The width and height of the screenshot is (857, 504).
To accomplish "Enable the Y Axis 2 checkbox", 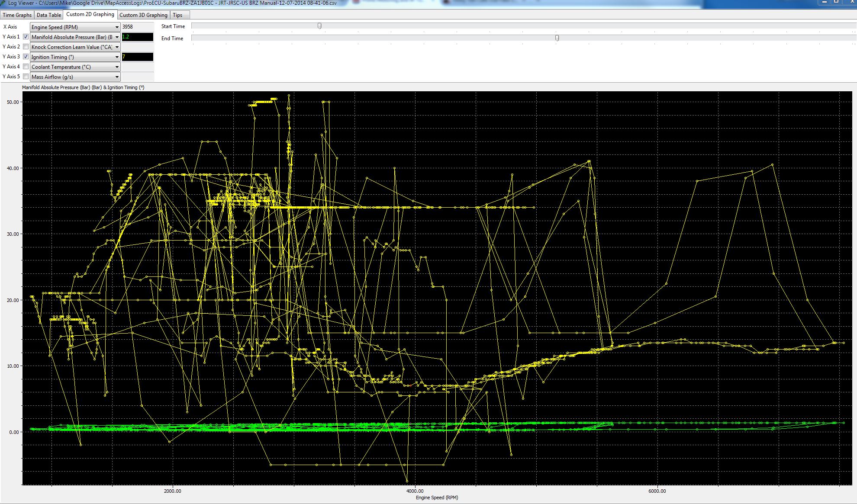I will point(26,47).
